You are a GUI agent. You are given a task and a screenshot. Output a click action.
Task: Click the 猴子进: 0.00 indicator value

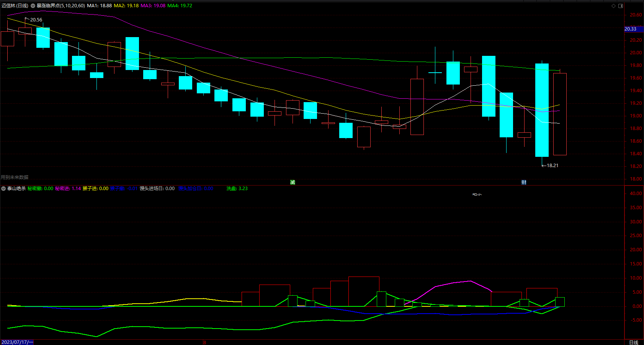96,189
